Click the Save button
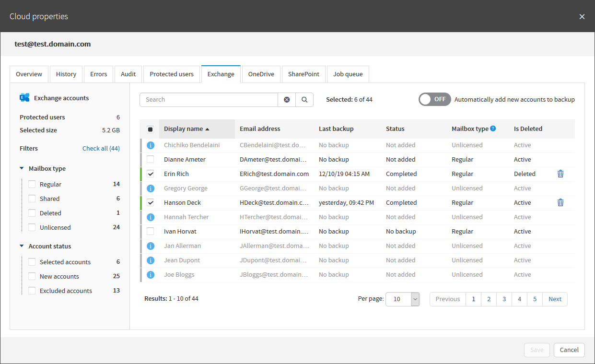Screen dimensions: 595x364 tap(537, 350)
